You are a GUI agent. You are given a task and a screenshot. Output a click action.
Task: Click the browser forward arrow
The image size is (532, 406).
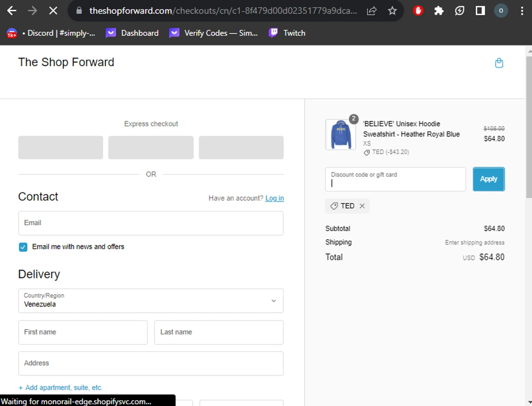[x=32, y=11]
